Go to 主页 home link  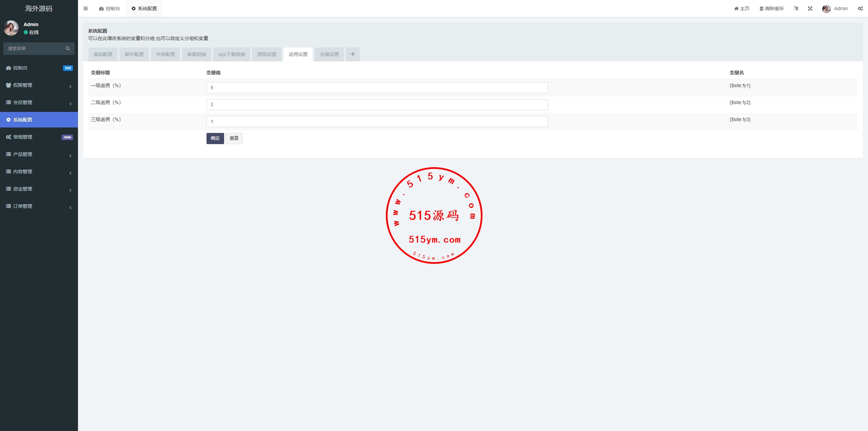[742, 8]
